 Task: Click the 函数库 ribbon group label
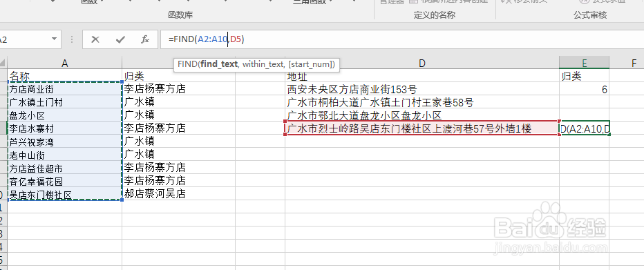[x=180, y=15]
